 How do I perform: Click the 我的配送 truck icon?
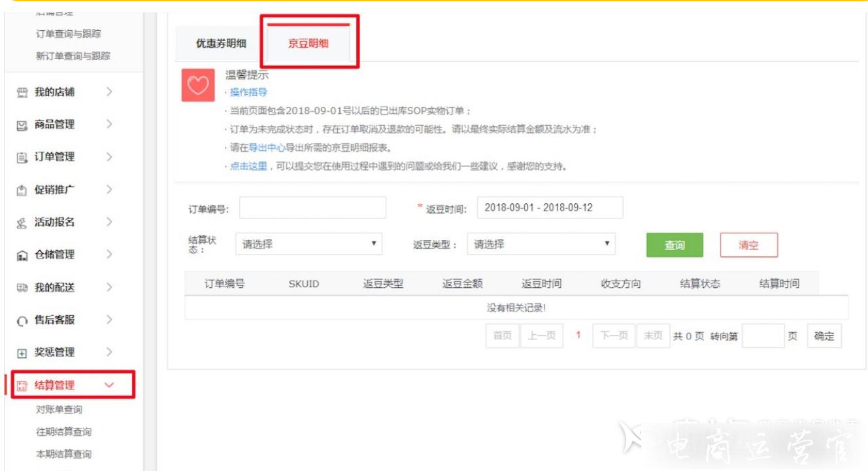pos(22,288)
